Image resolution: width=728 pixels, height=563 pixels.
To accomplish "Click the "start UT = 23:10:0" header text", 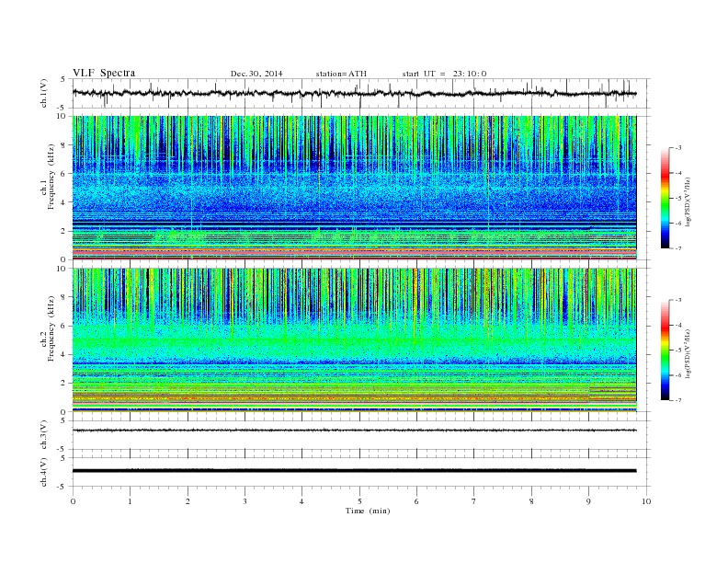I will point(444,74).
